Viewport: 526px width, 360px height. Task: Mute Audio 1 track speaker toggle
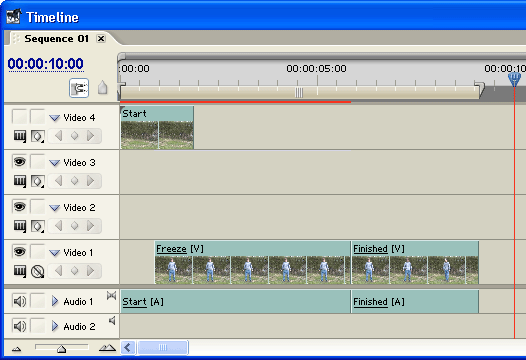[19, 301]
